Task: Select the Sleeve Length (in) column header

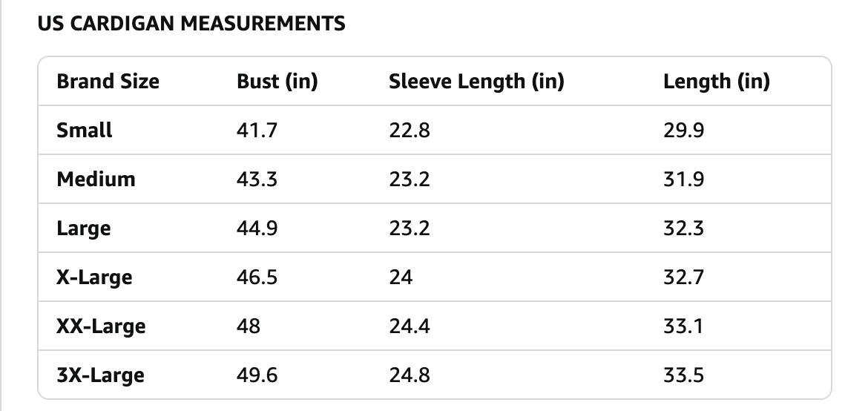Action: (x=476, y=81)
